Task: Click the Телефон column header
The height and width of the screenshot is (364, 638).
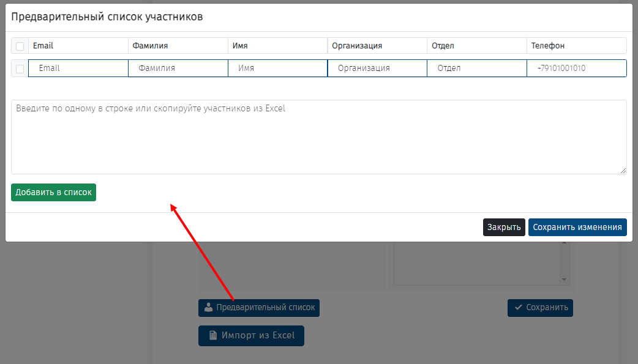Action: click(547, 46)
